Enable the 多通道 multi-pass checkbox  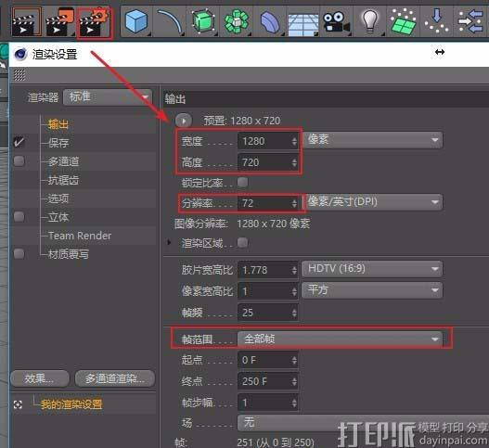pos(19,161)
